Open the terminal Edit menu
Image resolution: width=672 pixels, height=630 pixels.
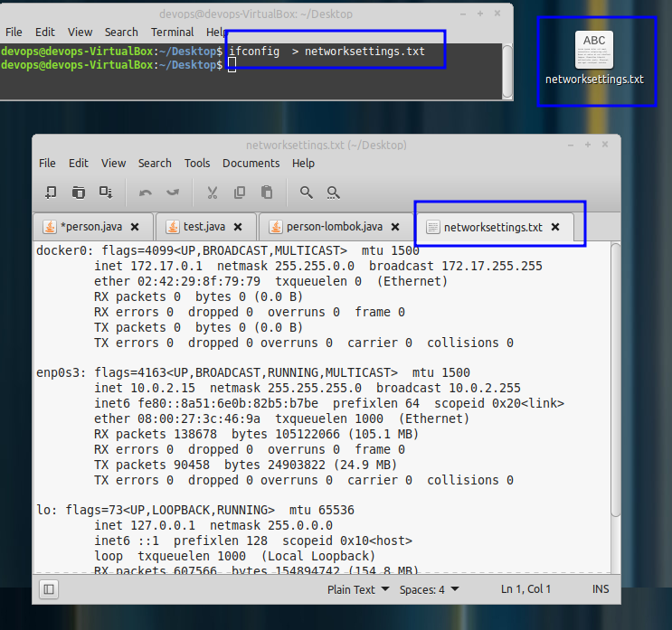45,33
